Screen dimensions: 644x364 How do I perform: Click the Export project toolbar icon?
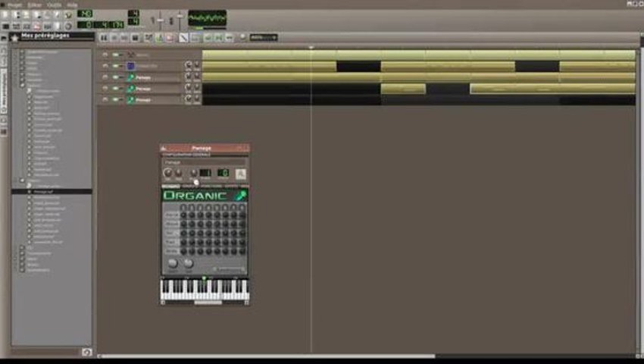pyautogui.click(x=57, y=15)
